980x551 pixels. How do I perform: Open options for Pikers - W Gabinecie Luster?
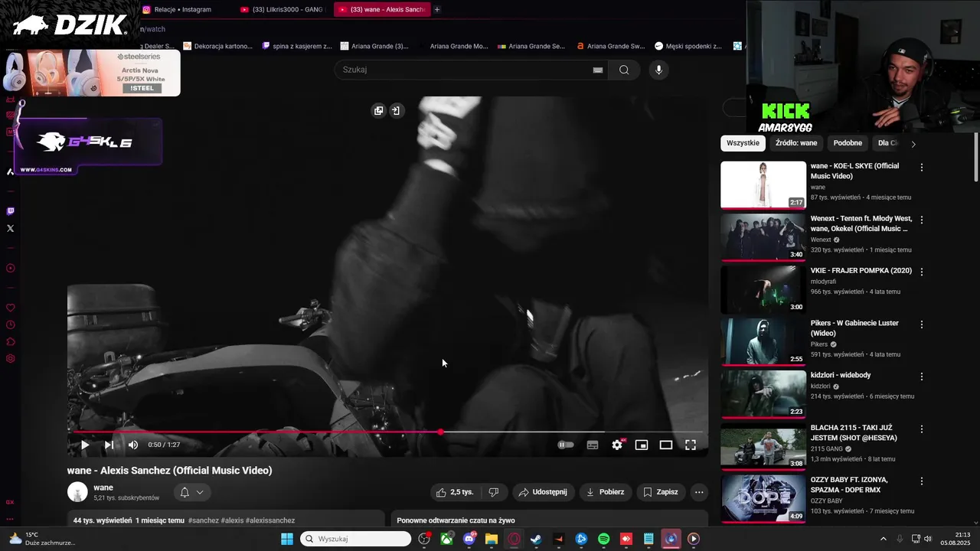pyautogui.click(x=922, y=324)
